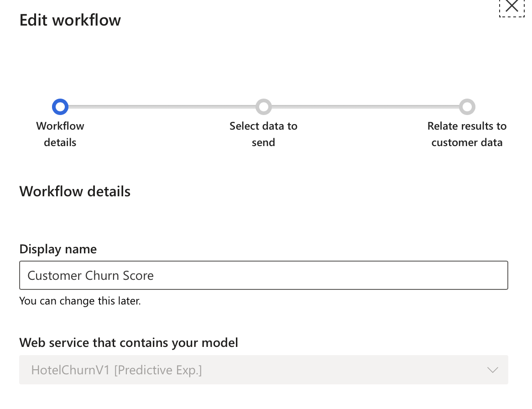Click the dropdown chevron arrow icon
The width and height of the screenshot is (532, 409).
tap(492, 370)
